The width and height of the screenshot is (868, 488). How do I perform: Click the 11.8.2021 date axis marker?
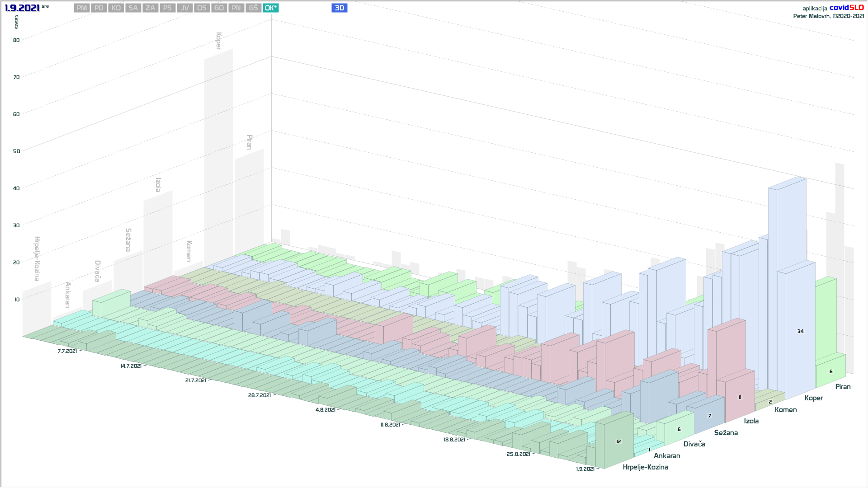click(x=390, y=425)
